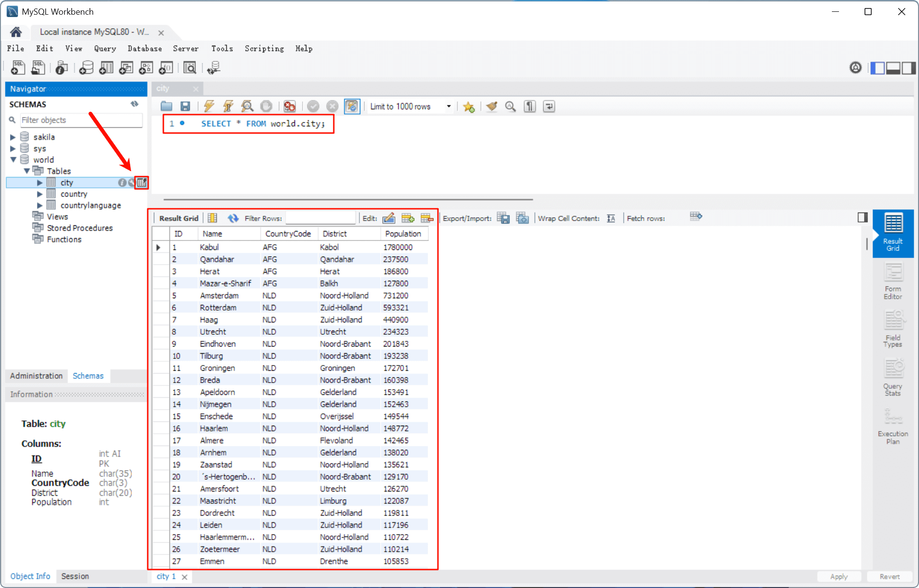The width and height of the screenshot is (919, 588).
Task: Click the home screen icon
Action: click(x=16, y=32)
